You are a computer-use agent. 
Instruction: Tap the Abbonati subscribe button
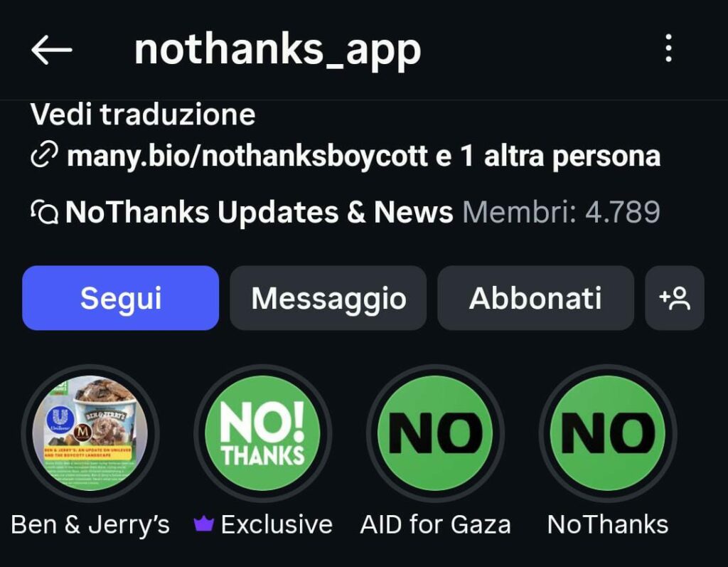535,298
